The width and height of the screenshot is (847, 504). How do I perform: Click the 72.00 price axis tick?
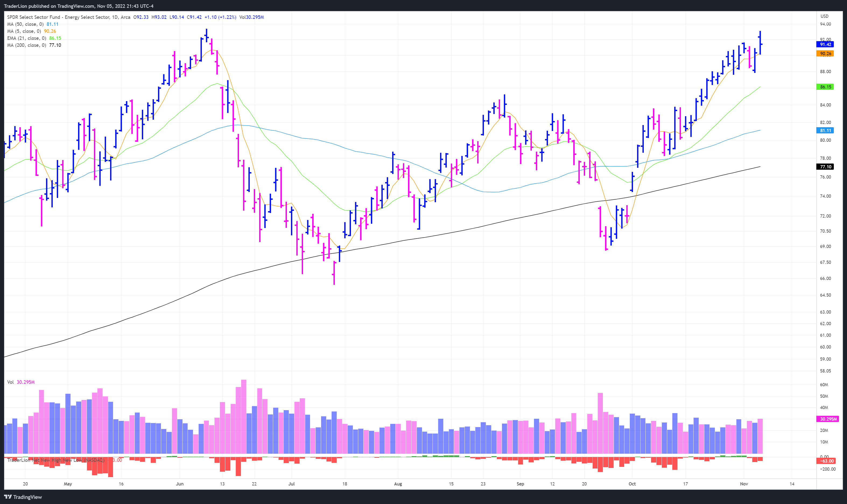[825, 216]
